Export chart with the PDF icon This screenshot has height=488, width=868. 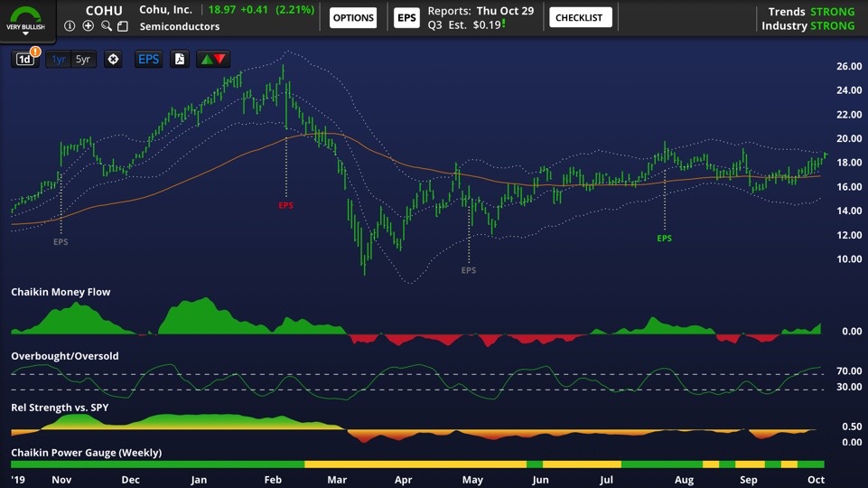[x=180, y=60]
